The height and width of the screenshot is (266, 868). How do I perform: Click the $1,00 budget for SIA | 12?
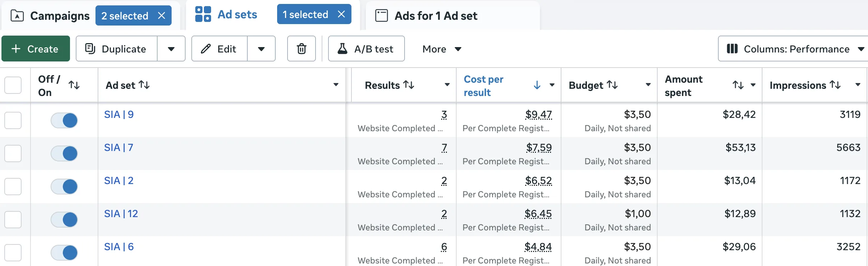pyautogui.click(x=638, y=214)
